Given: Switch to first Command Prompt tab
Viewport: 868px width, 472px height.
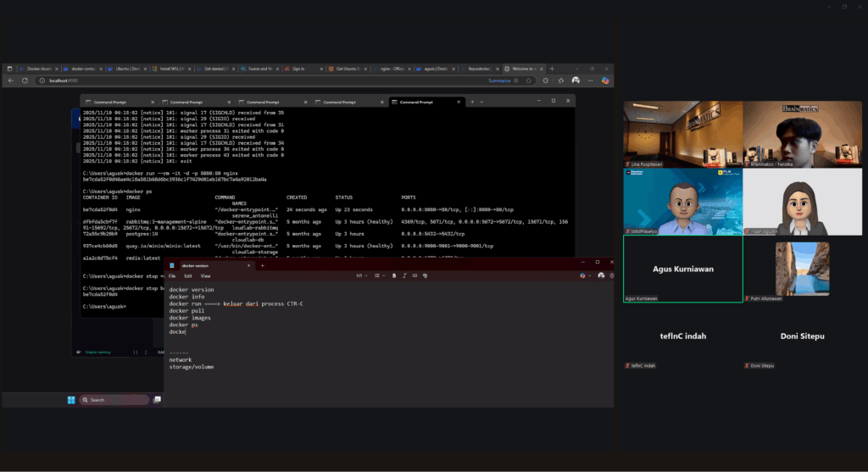Looking at the screenshot, I should [112, 102].
